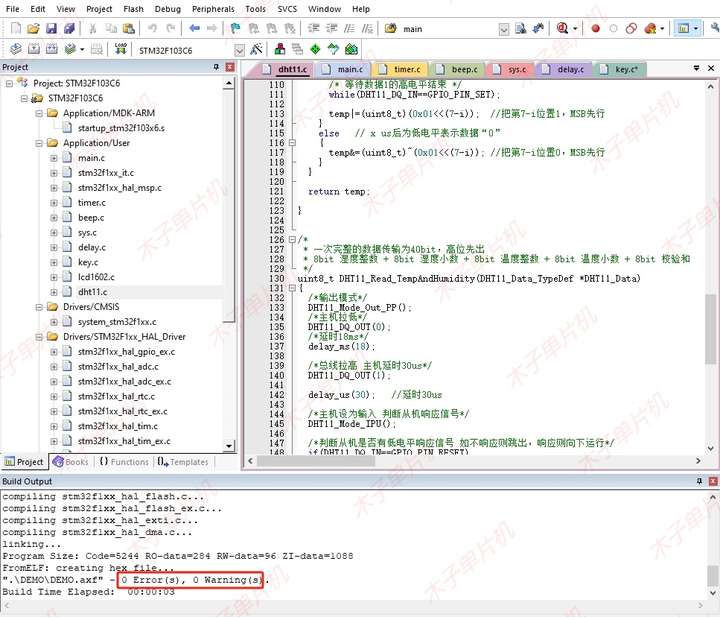This screenshot has width=720, height=617.
Task: Switch to the timer.c editor tab
Action: coord(400,69)
